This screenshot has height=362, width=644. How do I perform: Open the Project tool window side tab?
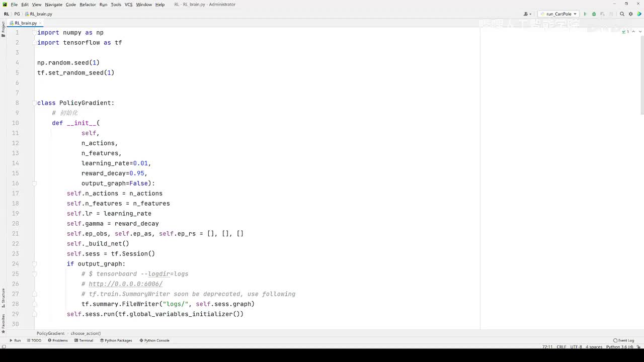[3, 28]
